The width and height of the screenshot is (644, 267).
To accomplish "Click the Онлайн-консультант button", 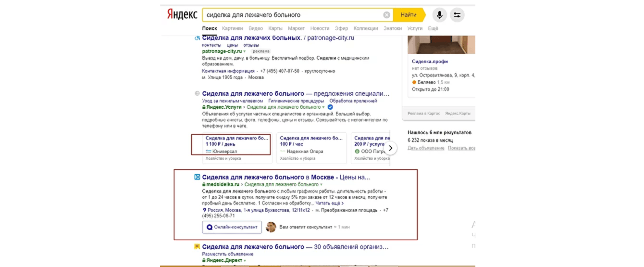I will (x=232, y=227).
